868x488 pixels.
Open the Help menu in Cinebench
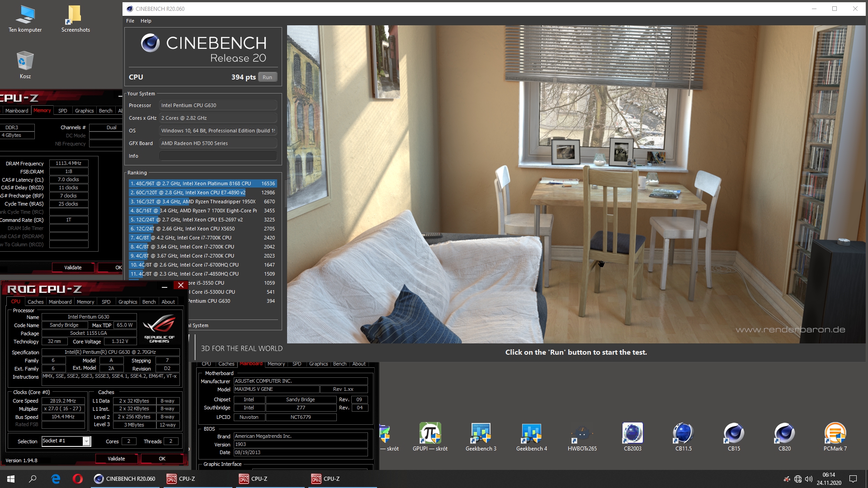[x=146, y=21]
